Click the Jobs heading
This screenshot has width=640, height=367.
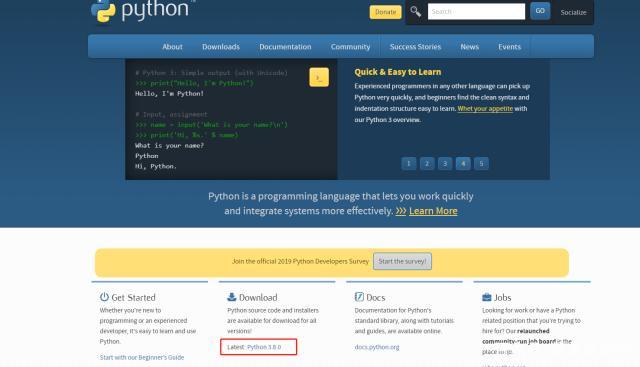coord(502,298)
